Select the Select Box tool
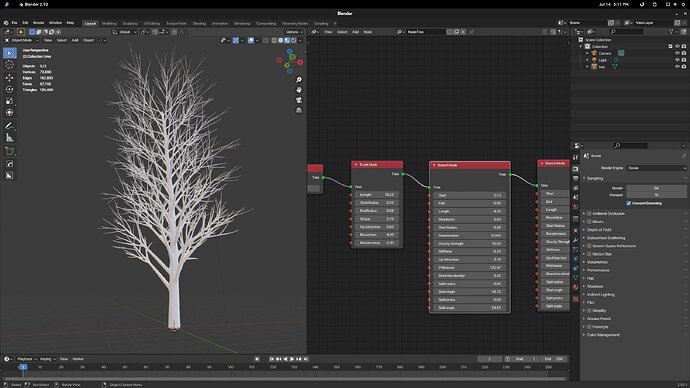 tap(9, 53)
